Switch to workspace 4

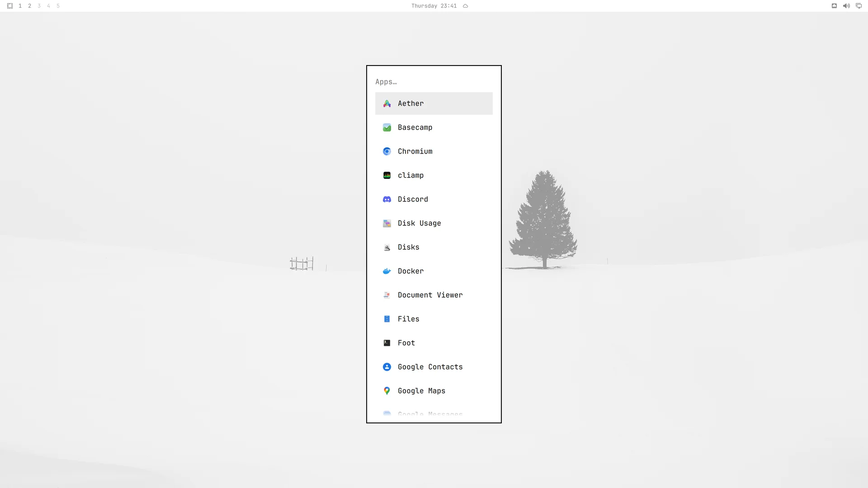48,6
